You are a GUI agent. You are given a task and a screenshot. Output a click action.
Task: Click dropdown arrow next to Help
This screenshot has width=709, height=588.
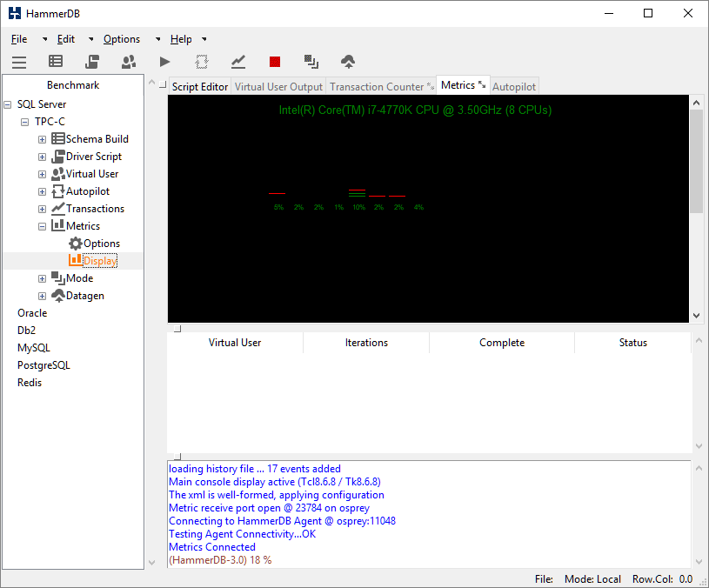(204, 39)
